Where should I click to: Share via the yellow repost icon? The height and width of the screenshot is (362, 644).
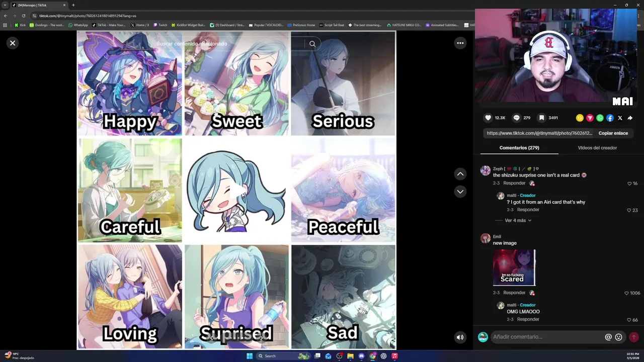pyautogui.click(x=580, y=118)
